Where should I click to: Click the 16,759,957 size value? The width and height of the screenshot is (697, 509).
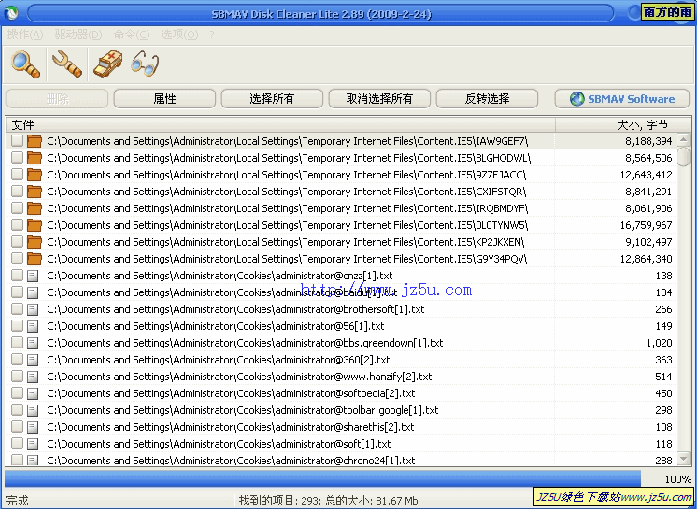point(646,225)
